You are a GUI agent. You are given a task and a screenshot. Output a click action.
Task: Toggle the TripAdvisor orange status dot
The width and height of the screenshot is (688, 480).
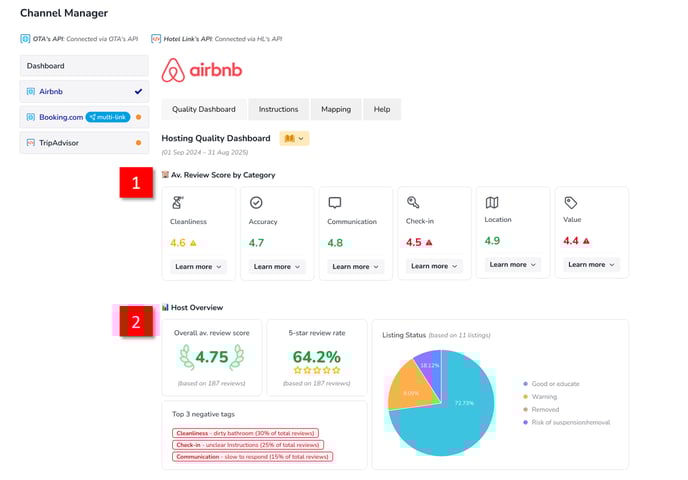coord(138,143)
